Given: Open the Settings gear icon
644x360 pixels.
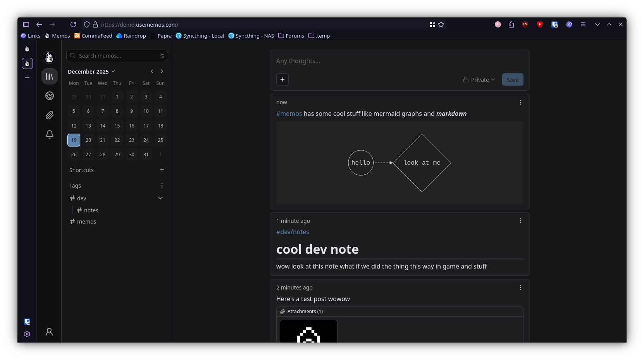Looking at the screenshot, I should (27, 334).
